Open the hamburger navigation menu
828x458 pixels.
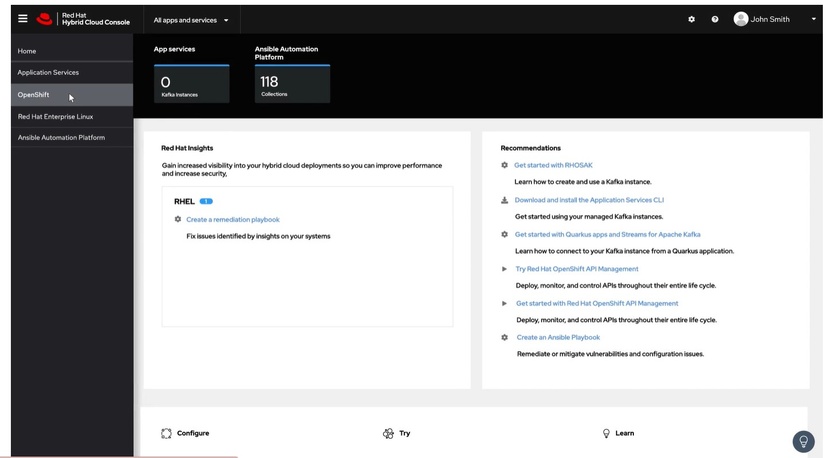(23, 18)
